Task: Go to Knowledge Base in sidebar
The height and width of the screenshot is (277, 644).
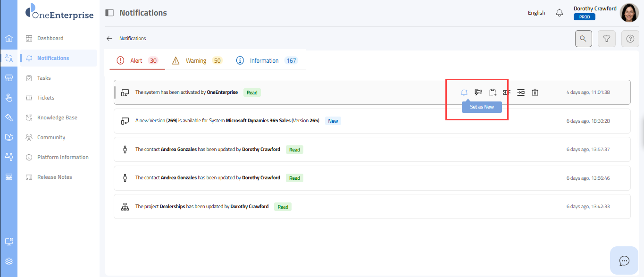Action: coord(57,118)
